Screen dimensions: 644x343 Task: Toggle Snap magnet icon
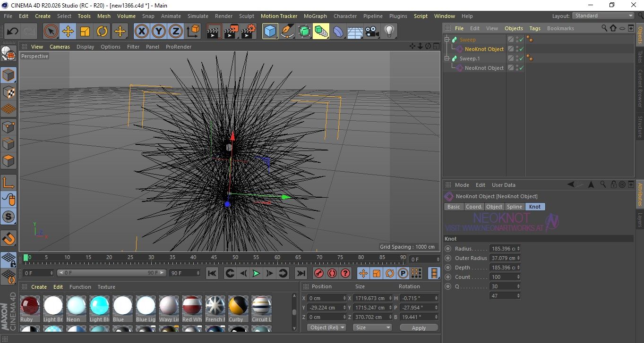point(9,238)
